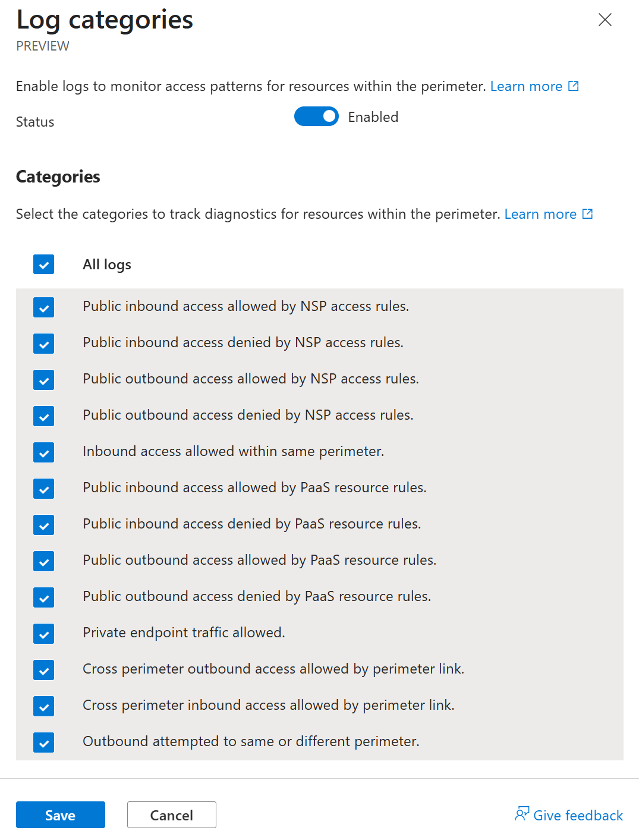Click the Give feedback person icon

tap(521, 814)
